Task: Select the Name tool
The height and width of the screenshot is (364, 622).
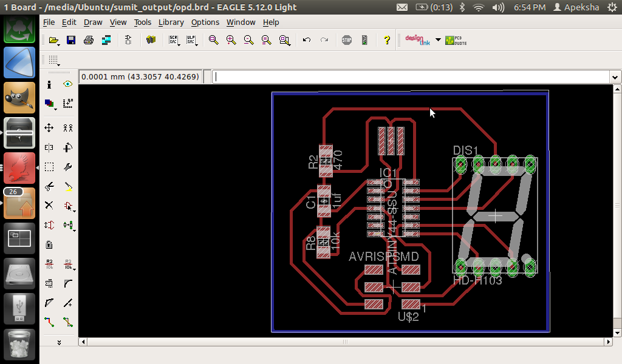Action: (49, 264)
